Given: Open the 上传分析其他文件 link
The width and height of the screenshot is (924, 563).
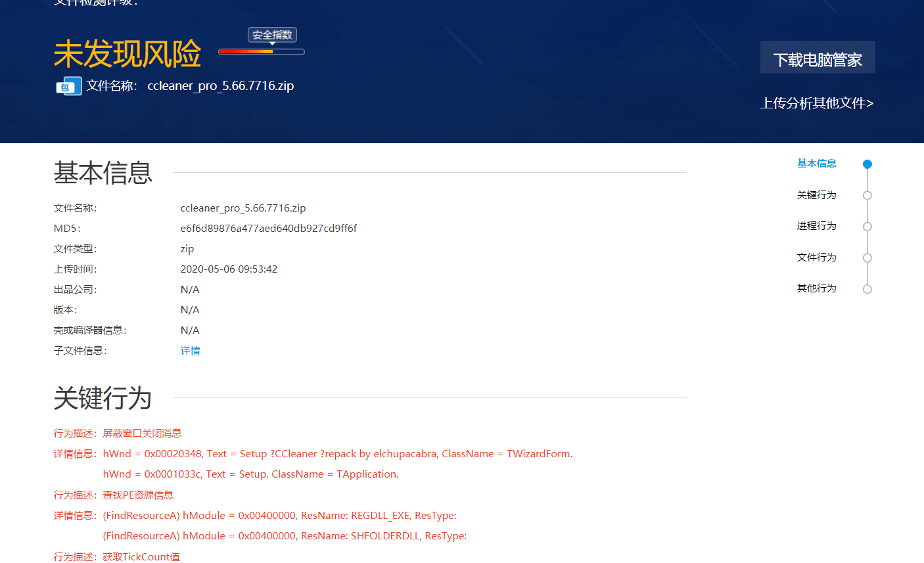Looking at the screenshot, I should tap(816, 103).
